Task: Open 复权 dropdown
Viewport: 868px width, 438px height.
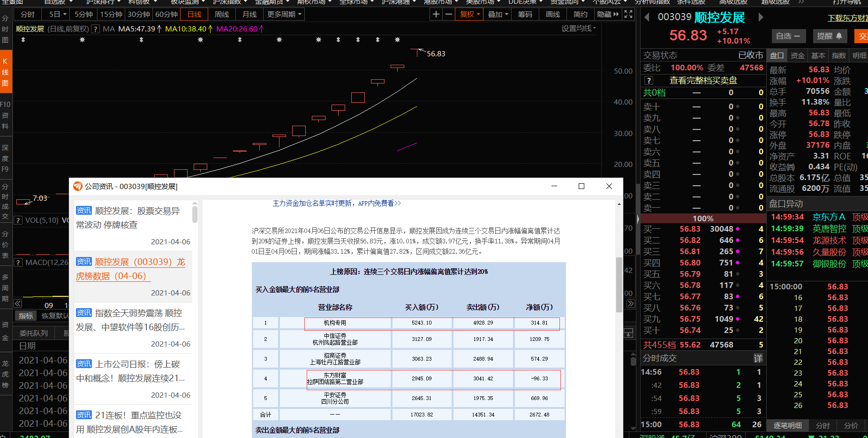Action: [x=470, y=14]
